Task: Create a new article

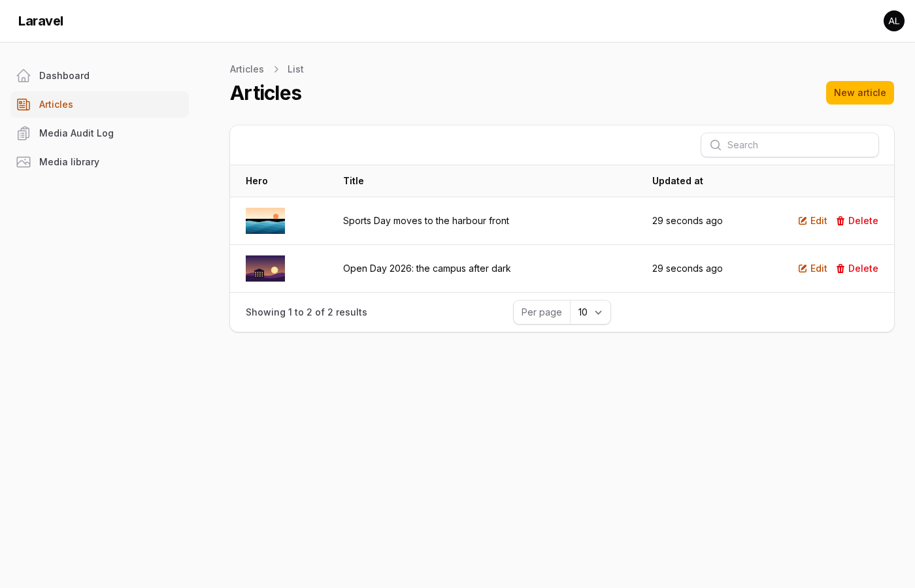Action: [860, 93]
